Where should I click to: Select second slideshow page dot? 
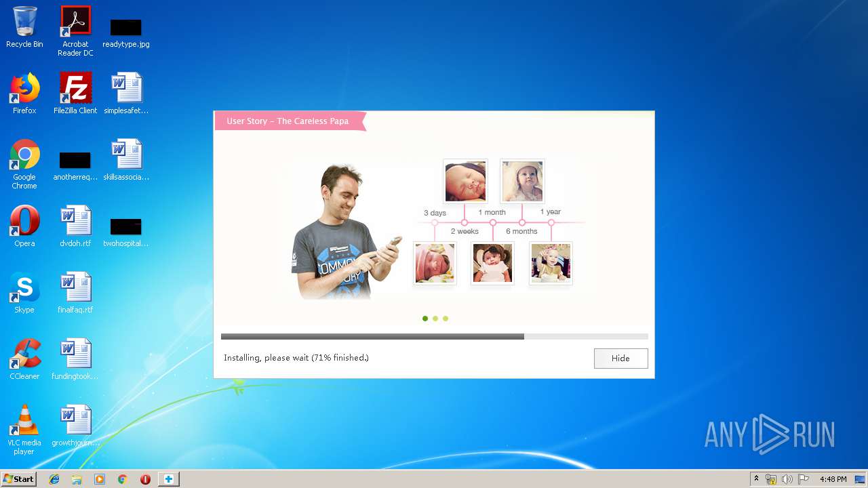(x=435, y=319)
